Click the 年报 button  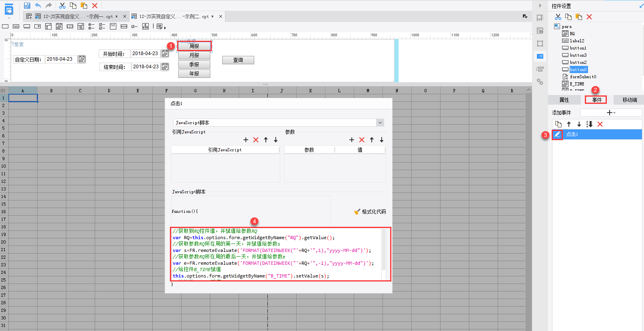[194, 73]
